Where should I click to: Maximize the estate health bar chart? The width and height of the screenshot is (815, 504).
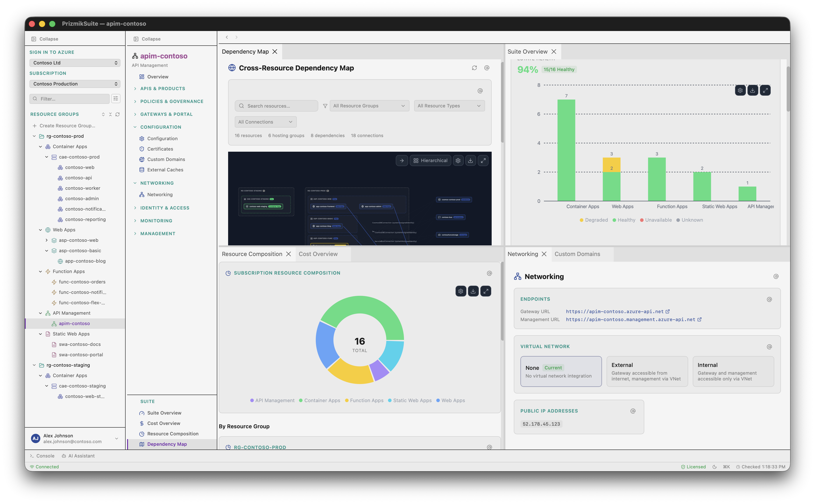(x=765, y=90)
